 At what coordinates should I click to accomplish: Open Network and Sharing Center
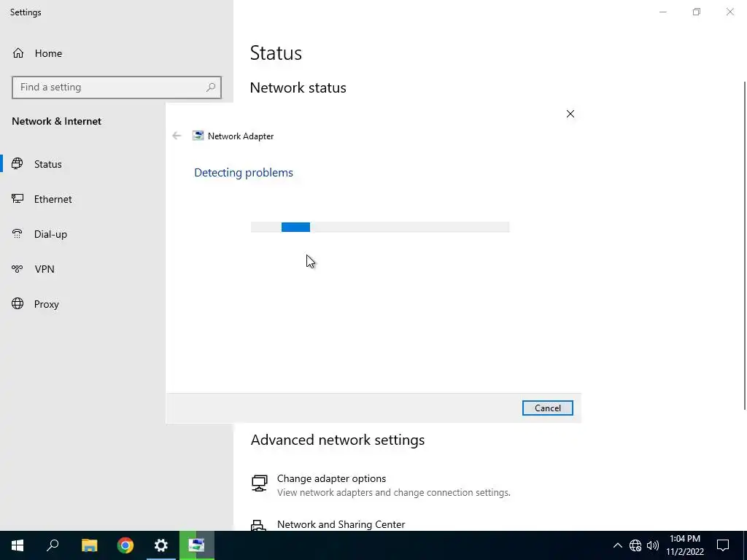pos(341,524)
